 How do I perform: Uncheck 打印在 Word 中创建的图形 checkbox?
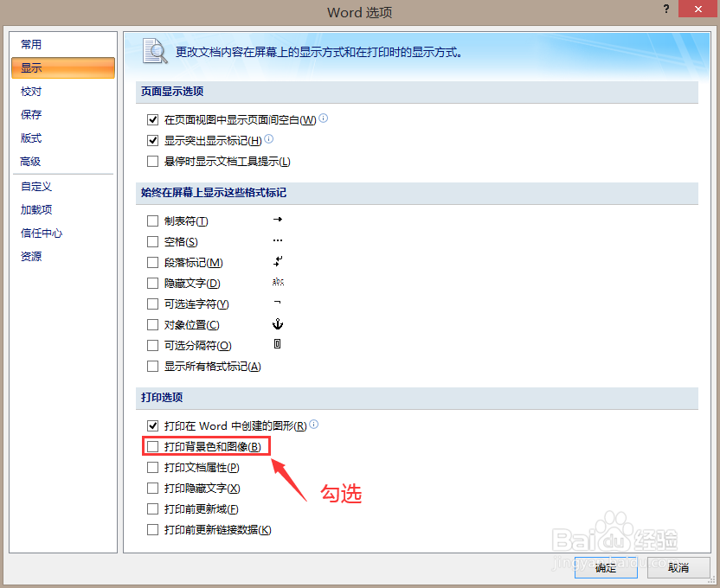pos(152,426)
